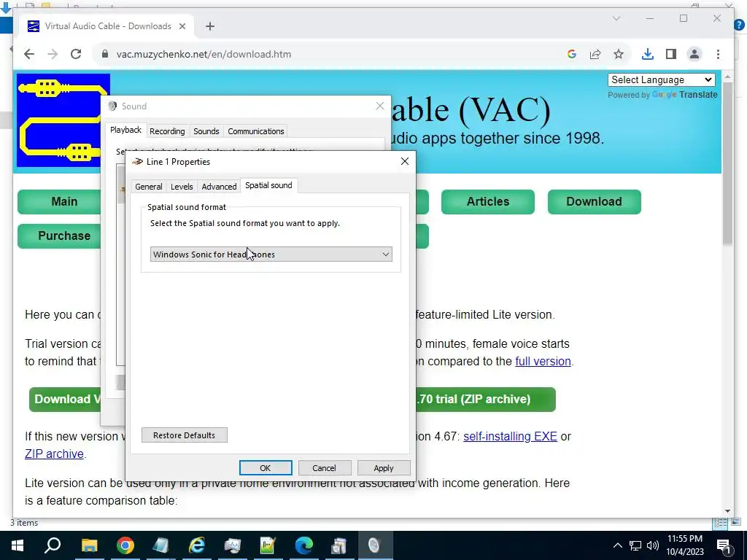The image size is (747, 560).
Task: Click the Sound control panel taskbar icon
Action: coord(374,545)
